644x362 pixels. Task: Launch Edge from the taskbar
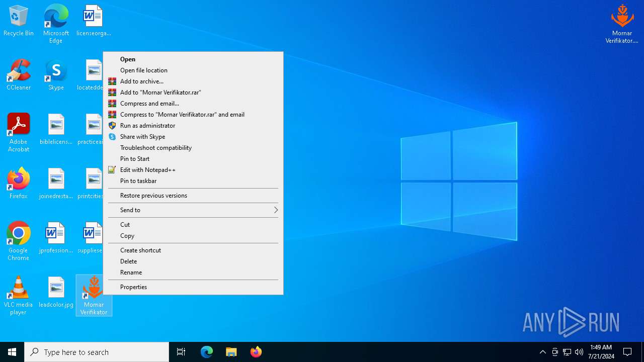(207, 352)
